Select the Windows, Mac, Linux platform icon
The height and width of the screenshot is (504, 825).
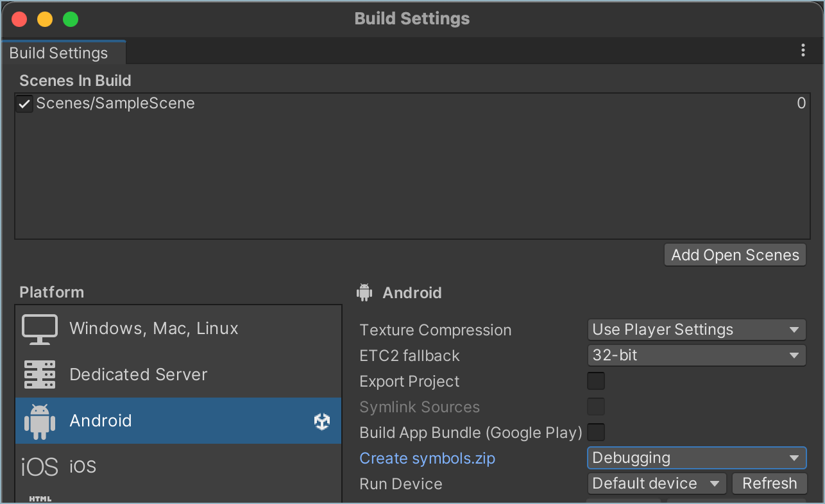point(40,328)
